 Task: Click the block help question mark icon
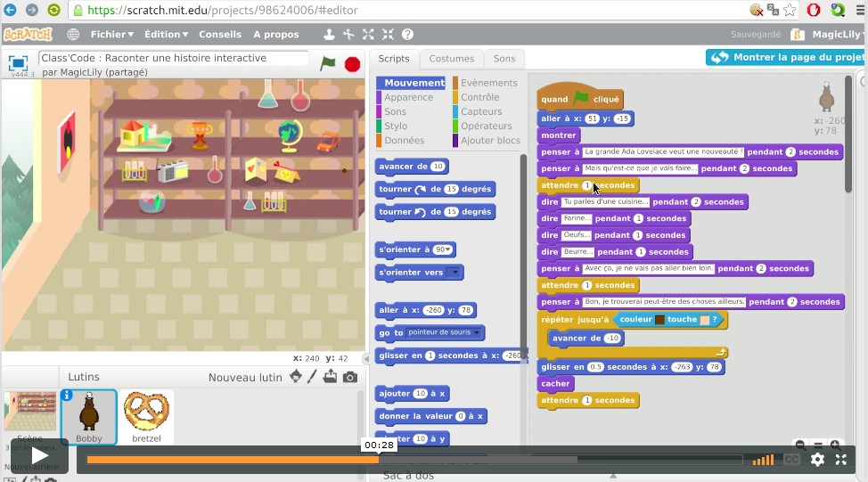click(x=407, y=35)
